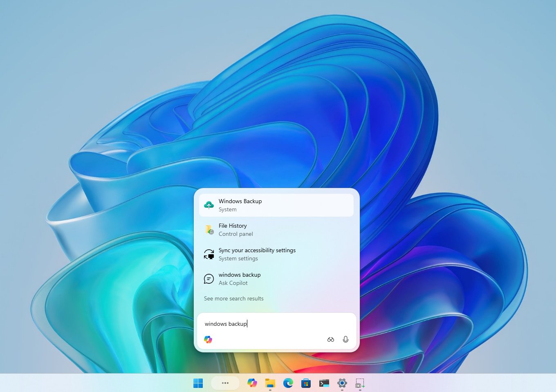Activate the microphone voice input
The image size is (556, 392).
(x=345, y=339)
